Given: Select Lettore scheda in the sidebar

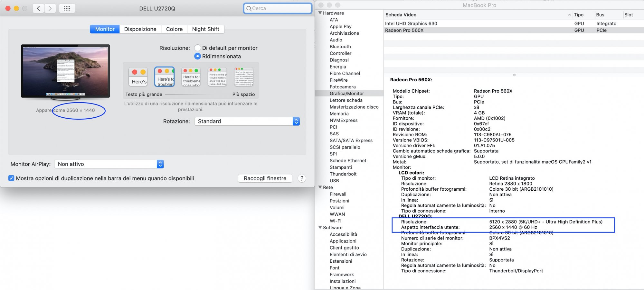Looking at the screenshot, I should pos(346,100).
